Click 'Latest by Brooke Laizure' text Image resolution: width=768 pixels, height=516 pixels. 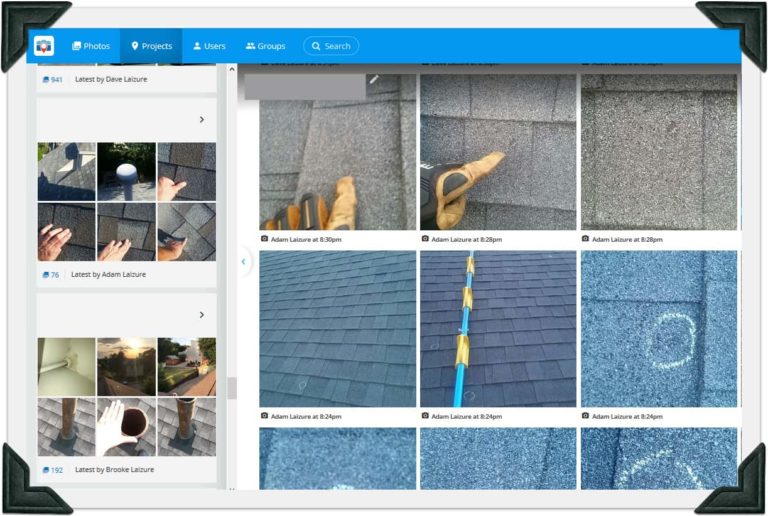click(114, 469)
